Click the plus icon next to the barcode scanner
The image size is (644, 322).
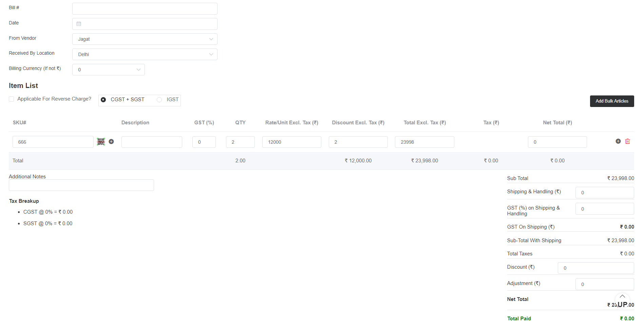click(x=111, y=141)
